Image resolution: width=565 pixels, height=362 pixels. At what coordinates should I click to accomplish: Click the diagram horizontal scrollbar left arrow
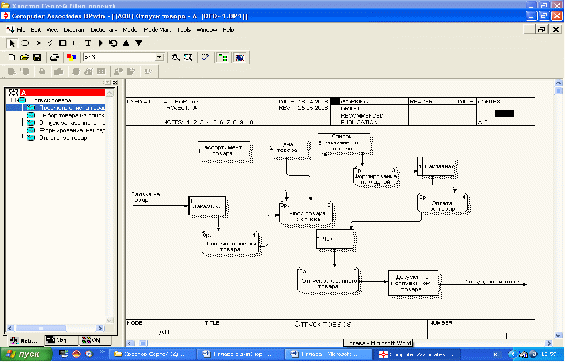pyautogui.click(x=131, y=343)
